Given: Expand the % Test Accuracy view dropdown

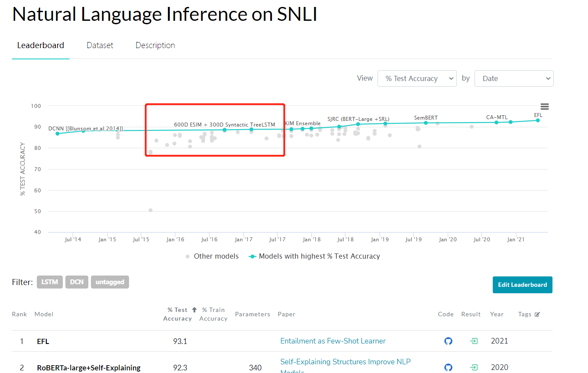Looking at the screenshot, I should point(417,78).
